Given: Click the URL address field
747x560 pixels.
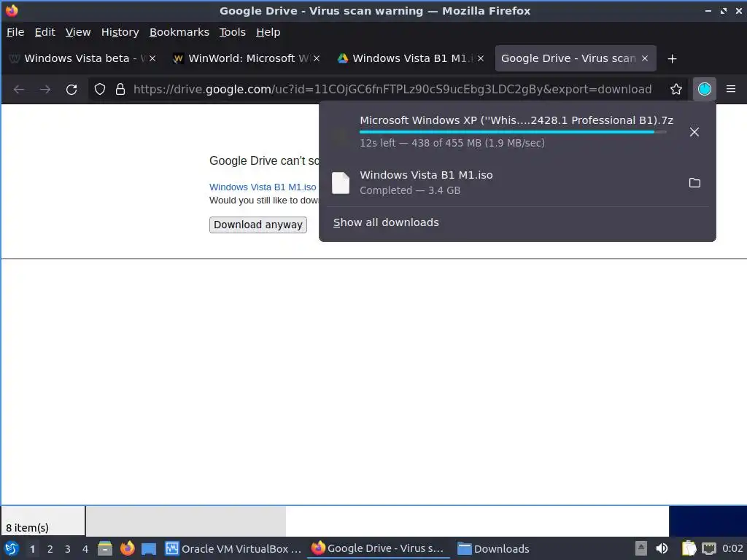Looking at the screenshot, I should [x=392, y=89].
